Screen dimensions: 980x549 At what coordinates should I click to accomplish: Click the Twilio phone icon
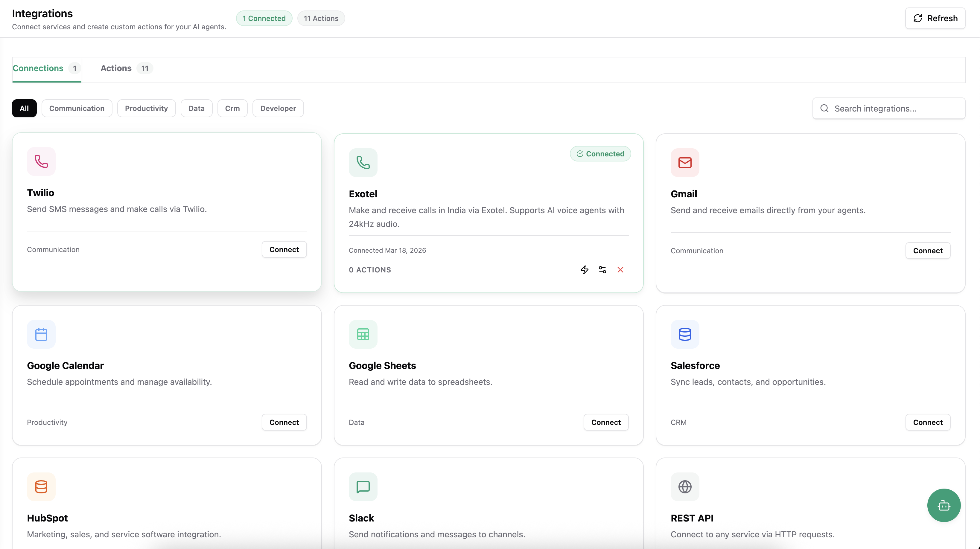(41, 161)
